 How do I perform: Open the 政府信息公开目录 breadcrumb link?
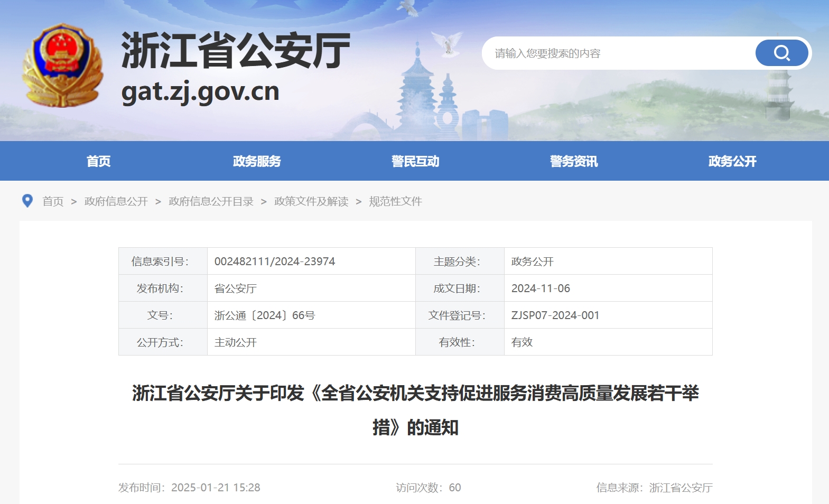tap(211, 201)
